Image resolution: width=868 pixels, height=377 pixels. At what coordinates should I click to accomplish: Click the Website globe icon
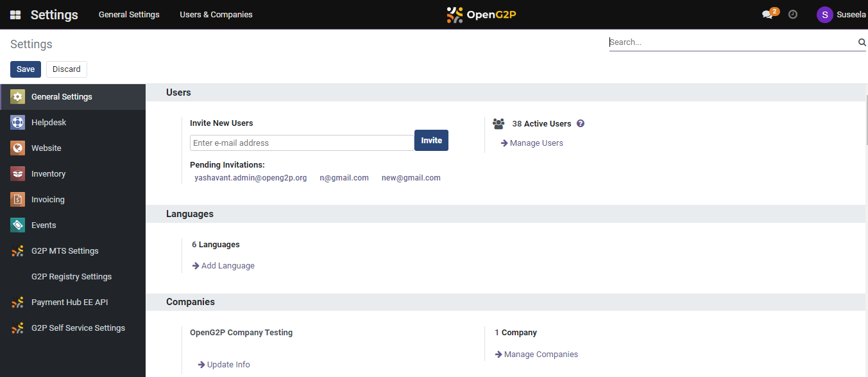coord(17,148)
